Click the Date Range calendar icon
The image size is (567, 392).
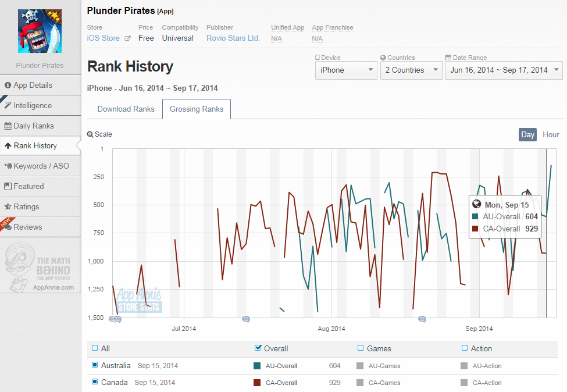(x=448, y=58)
